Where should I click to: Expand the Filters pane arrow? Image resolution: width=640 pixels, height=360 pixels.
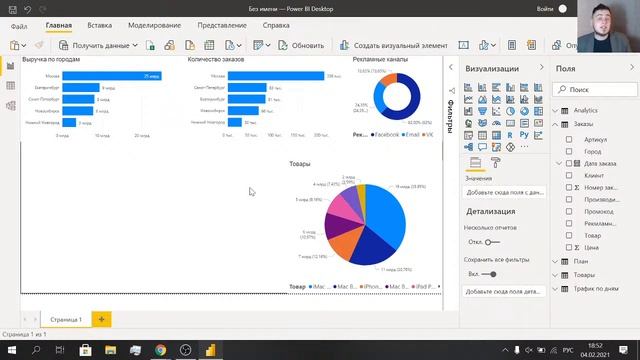(x=451, y=67)
